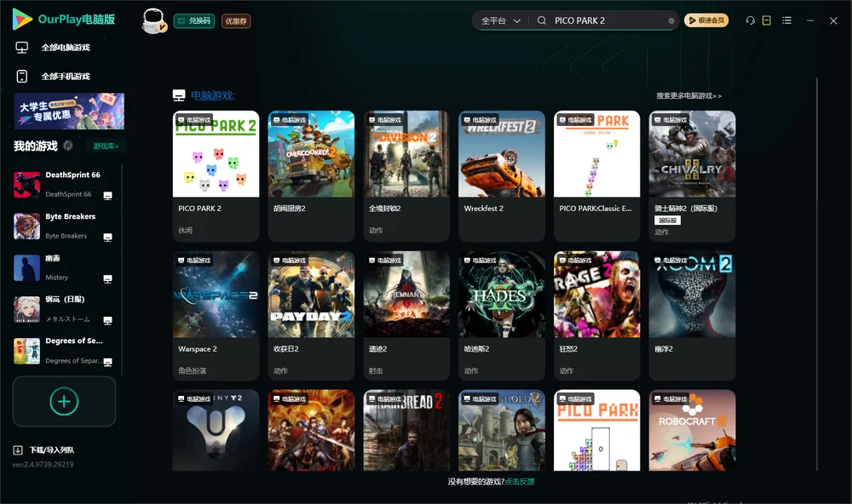This screenshot has width=852, height=504.
Task: Select 全部电脑游戏 in the sidebar
Action: point(66,48)
